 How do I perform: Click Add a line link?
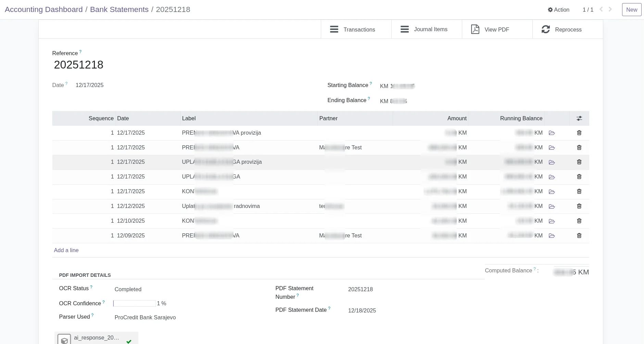coord(66,250)
